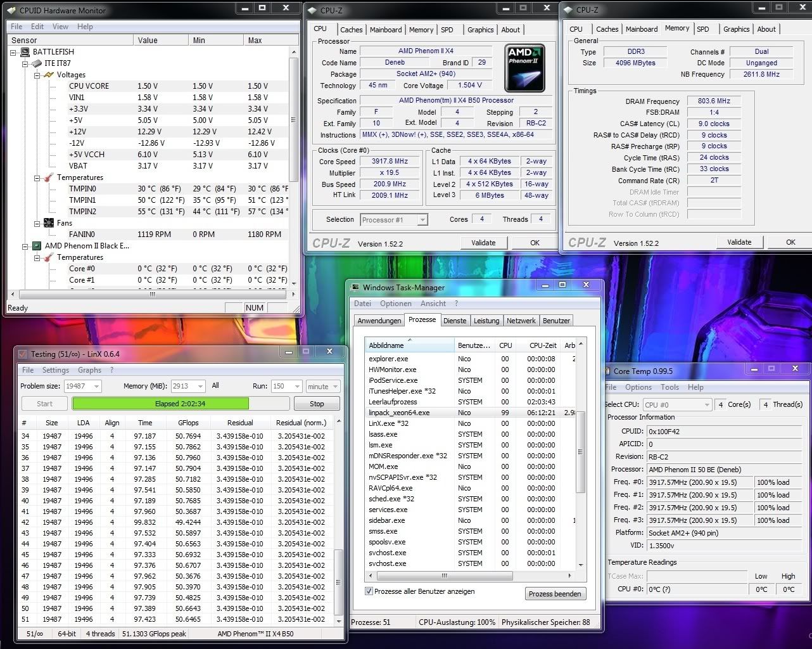Viewport: 812px width, 649px height.
Task: Click the Stop button in LinX
Action: point(317,404)
